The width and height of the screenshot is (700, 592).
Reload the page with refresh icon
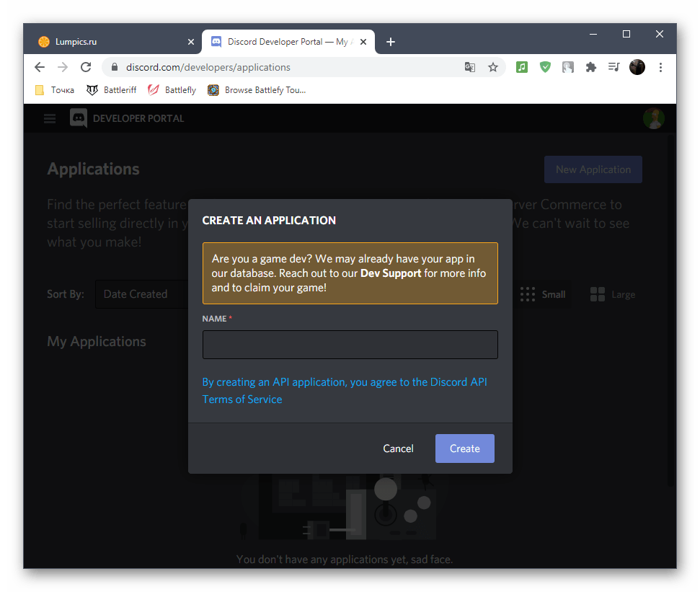click(86, 67)
